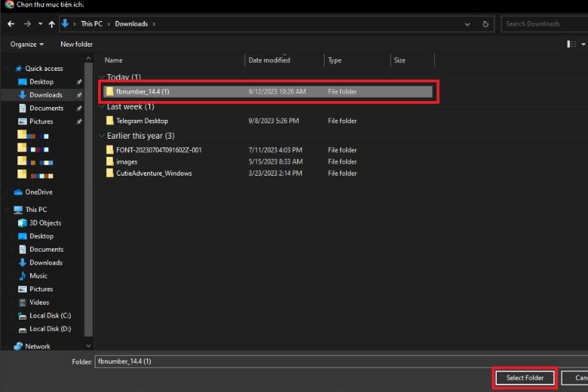Screen dimensions: 588x392
Task: Click the New folder button
Action: [76, 44]
